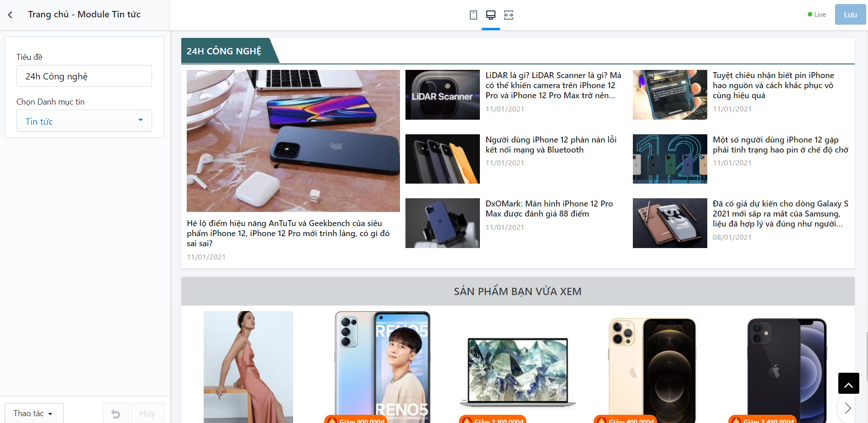Open the LiDAR Scanner article thumbnail
This screenshot has height=423, width=868.
tap(442, 95)
